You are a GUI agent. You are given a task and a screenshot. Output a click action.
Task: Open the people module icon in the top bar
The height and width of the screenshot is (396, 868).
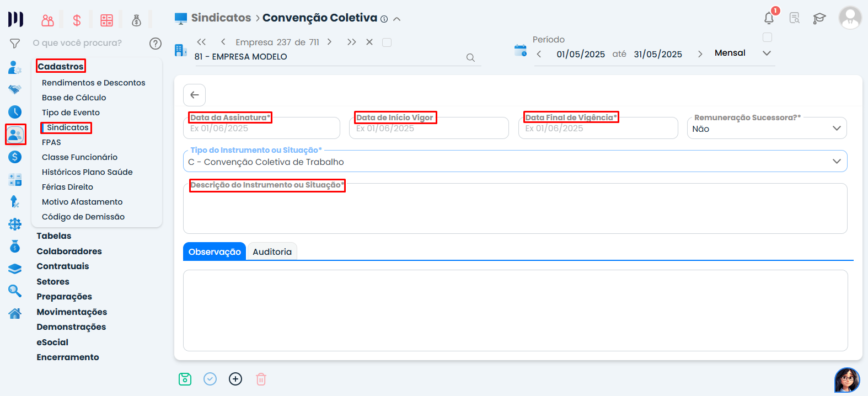pyautogui.click(x=48, y=20)
